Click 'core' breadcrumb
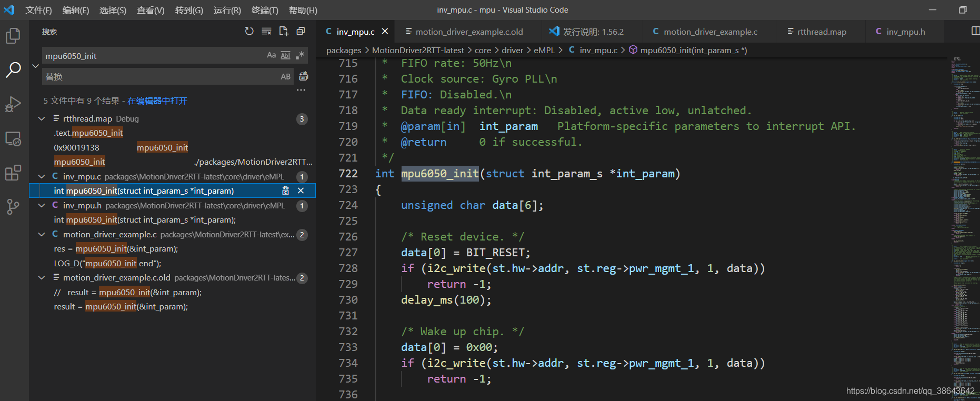Image resolution: width=980 pixels, height=401 pixels. [483, 50]
